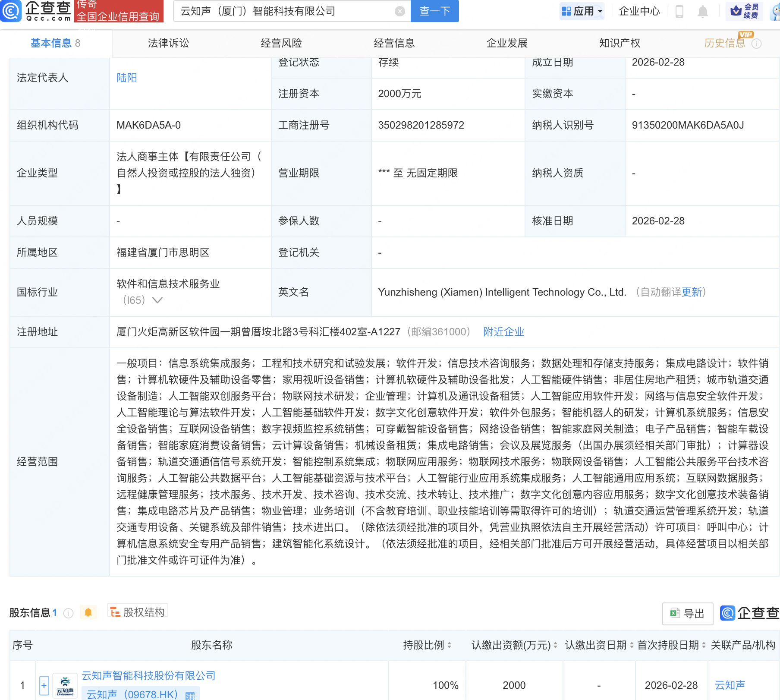Screen dimensions: 780x700
Task: Toggle sorting on 首次持股日期 column
Action: click(x=704, y=645)
